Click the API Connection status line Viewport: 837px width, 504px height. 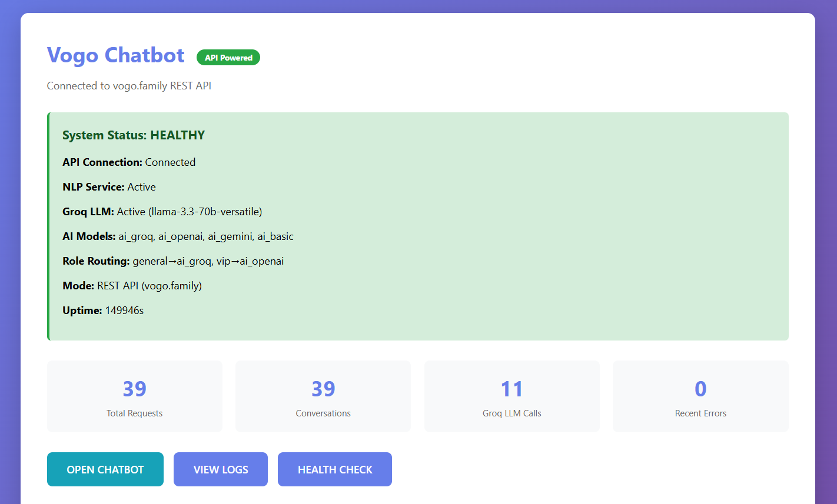129,162
